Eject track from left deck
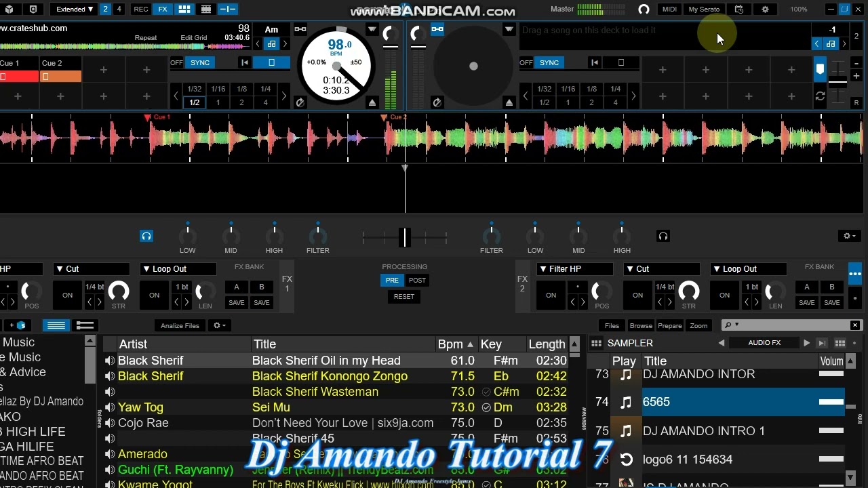Image resolution: width=868 pixels, height=488 pixels. point(372,102)
